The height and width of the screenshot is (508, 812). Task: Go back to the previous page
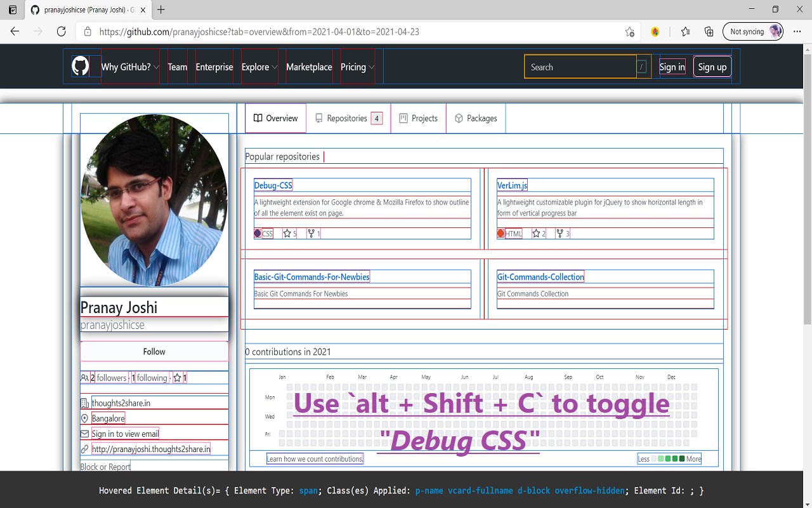click(x=15, y=32)
